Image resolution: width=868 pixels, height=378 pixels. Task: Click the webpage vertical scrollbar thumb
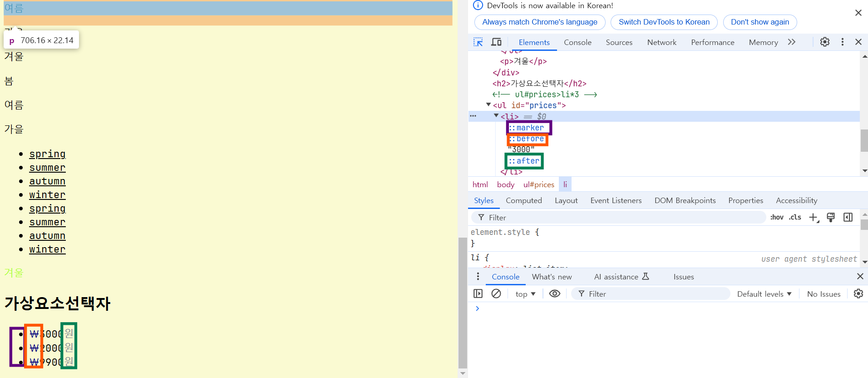point(463,302)
